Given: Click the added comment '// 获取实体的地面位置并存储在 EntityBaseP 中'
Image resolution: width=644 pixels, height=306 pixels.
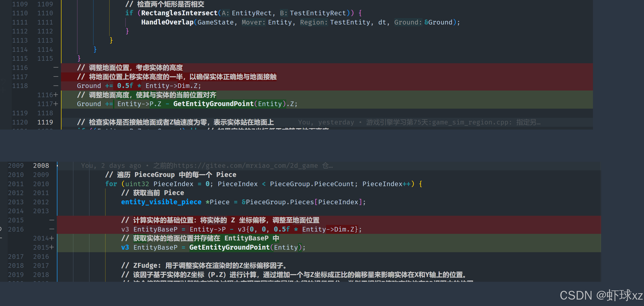Looking at the screenshot, I should [x=200, y=238].
